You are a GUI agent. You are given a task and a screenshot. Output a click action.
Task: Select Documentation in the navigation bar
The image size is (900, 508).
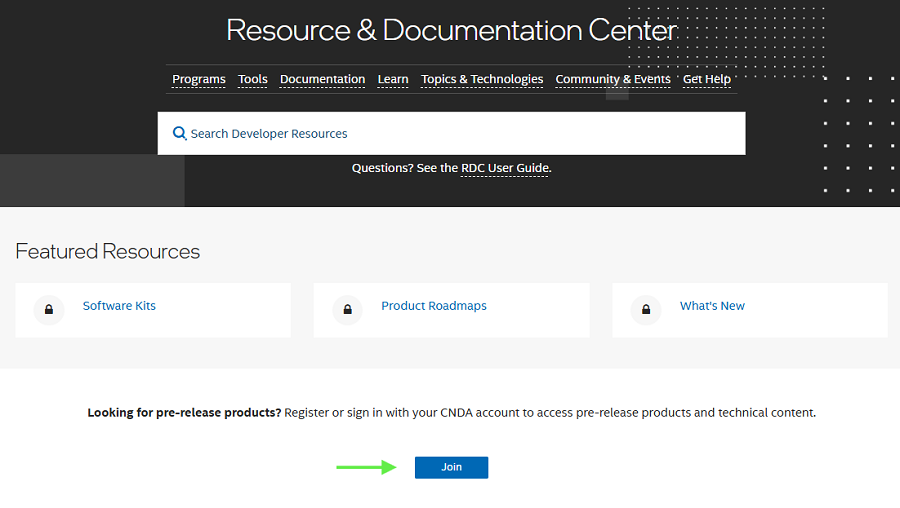322,80
